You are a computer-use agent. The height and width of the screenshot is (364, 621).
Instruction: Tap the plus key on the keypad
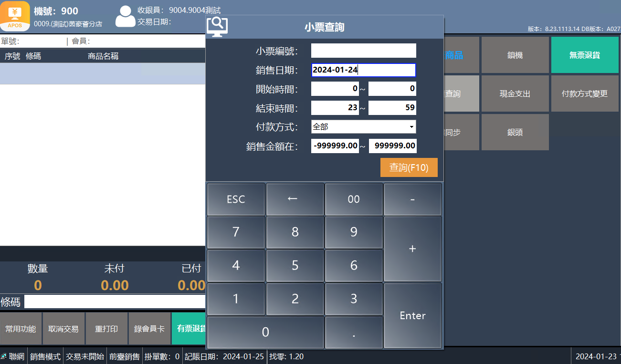[413, 249]
